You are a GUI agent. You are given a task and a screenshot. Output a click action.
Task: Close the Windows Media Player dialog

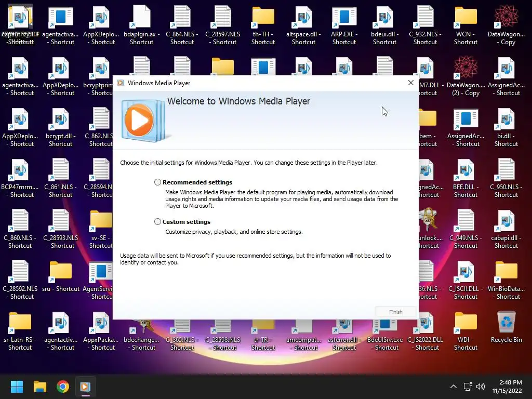[x=410, y=83]
